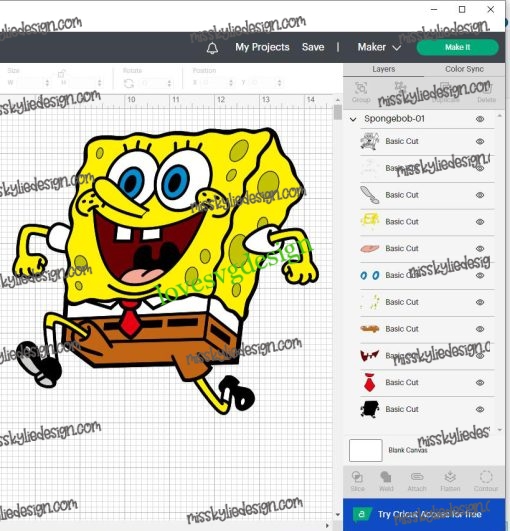
Task: Click the Position Y stepper arrows
Action: pos(279,83)
